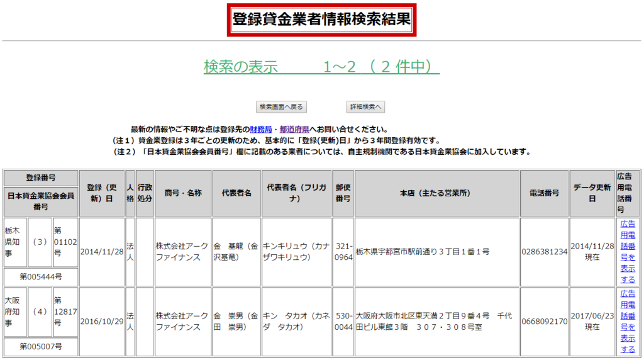Viewport: 644px width, 360px height.
Task: Select the 広告用電話番号 column header
Action: click(628, 193)
